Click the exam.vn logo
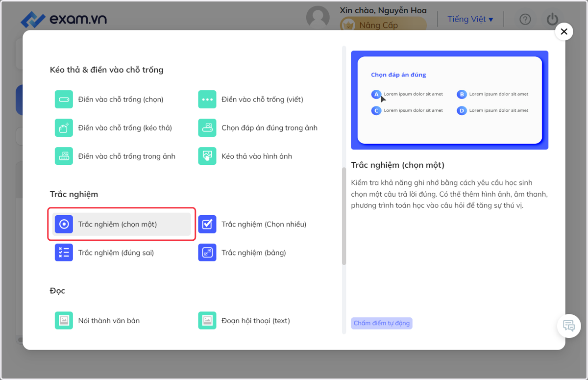The width and height of the screenshot is (588, 380). [x=63, y=19]
